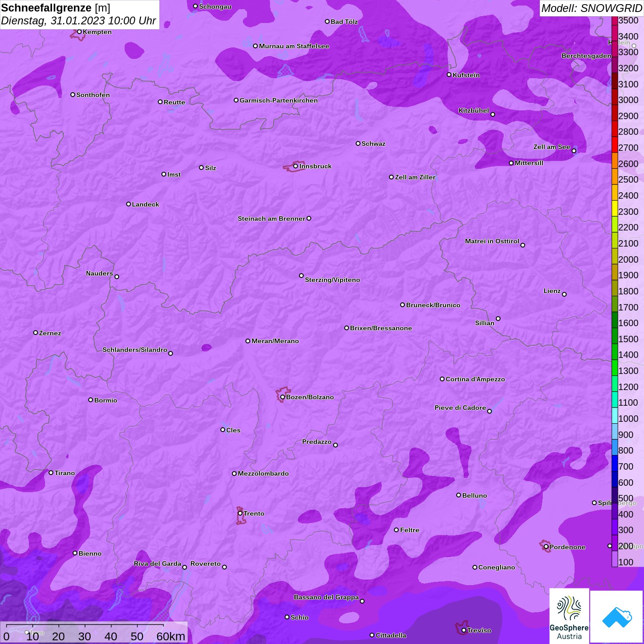The width and height of the screenshot is (644, 644).
Task: Click the Berchtesgaden label
Action: [586, 56]
